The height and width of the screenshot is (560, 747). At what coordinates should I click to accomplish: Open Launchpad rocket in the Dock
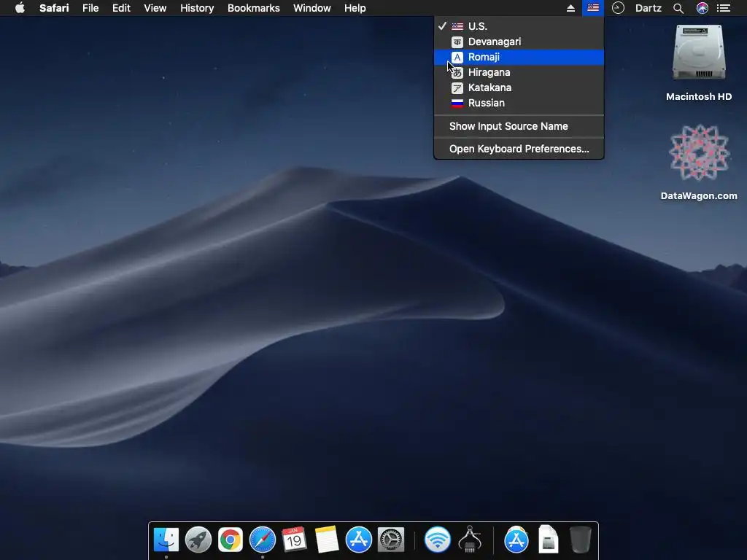pos(198,540)
